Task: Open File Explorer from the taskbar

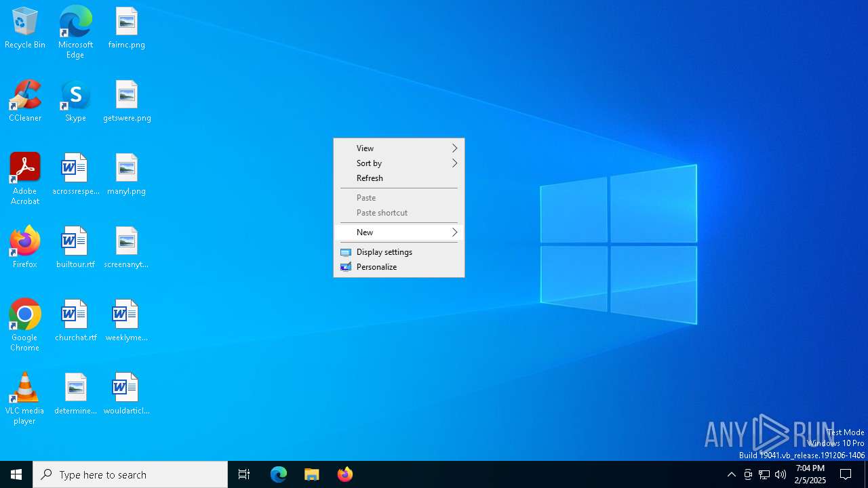Action: (312, 474)
